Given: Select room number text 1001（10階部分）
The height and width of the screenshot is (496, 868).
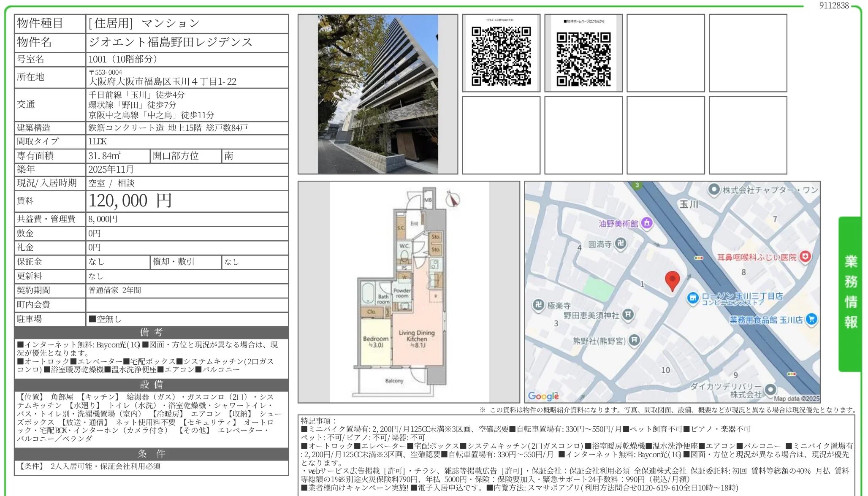Looking at the screenshot, I should pyautogui.click(x=123, y=59).
